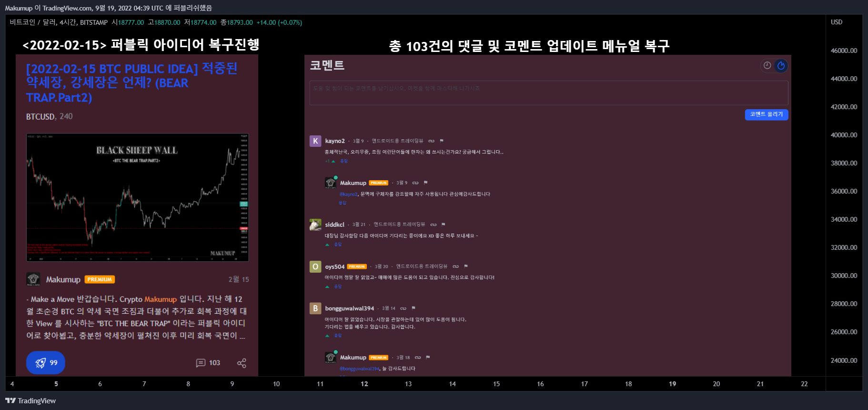Viewport: 868px width, 410px height.
Task: Open Makumup avatar on the idea card
Action: pyautogui.click(x=33, y=279)
